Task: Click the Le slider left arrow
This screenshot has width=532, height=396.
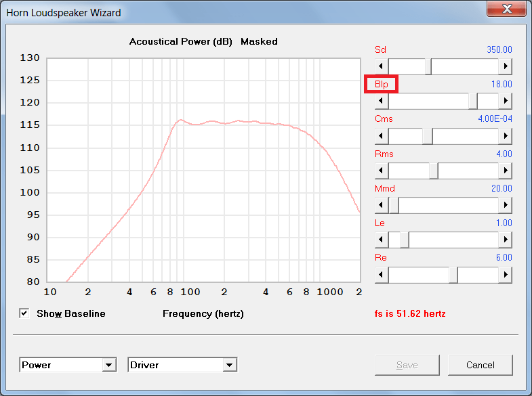Action: [382, 240]
